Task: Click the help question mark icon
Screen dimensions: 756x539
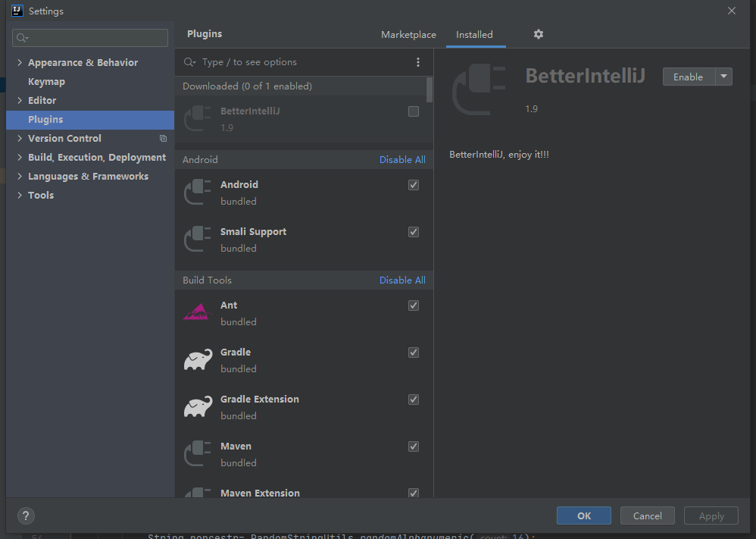Action: click(25, 515)
